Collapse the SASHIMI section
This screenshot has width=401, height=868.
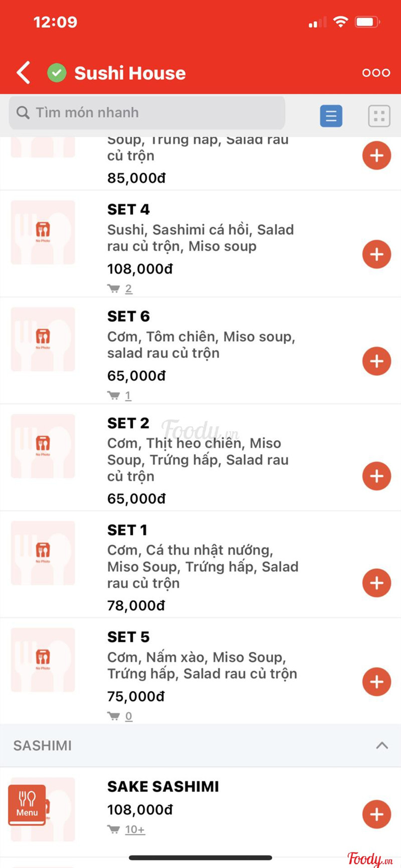coord(381,745)
